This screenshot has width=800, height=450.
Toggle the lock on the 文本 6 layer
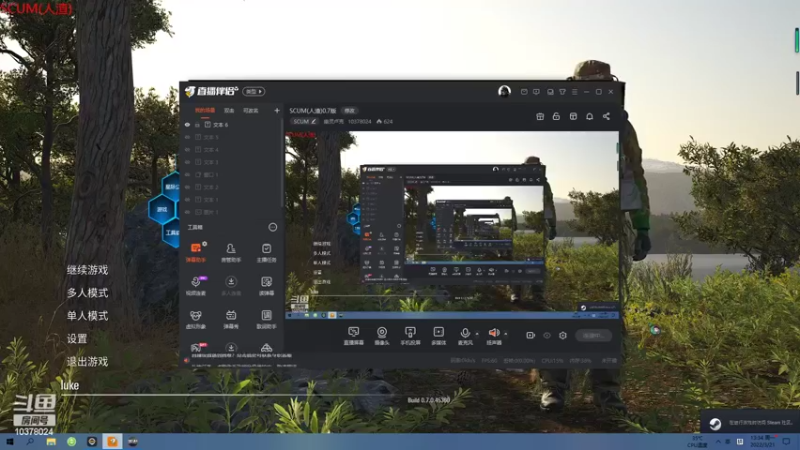pos(197,124)
